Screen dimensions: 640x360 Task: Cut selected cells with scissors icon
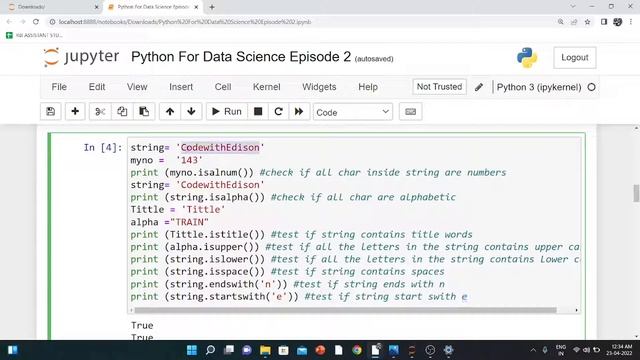[100, 111]
